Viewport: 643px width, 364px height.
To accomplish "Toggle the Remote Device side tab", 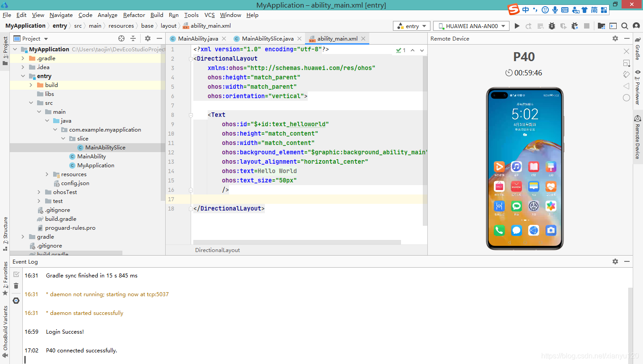I will (x=638, y=138).
